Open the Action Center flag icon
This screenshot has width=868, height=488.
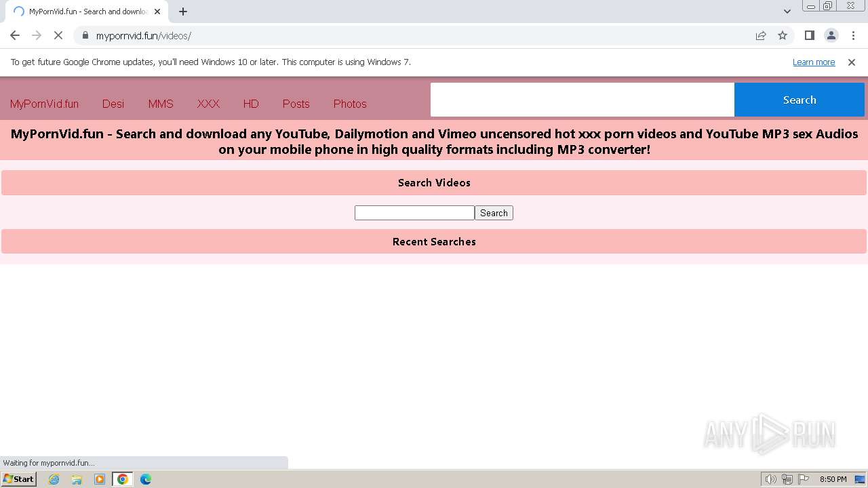point(804,479)
